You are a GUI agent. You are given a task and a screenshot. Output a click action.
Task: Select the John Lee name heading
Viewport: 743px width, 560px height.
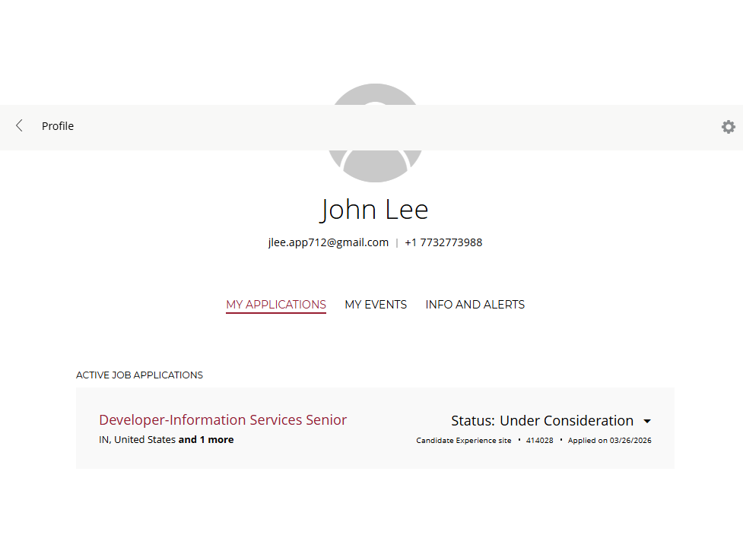[x=374, y=209]
